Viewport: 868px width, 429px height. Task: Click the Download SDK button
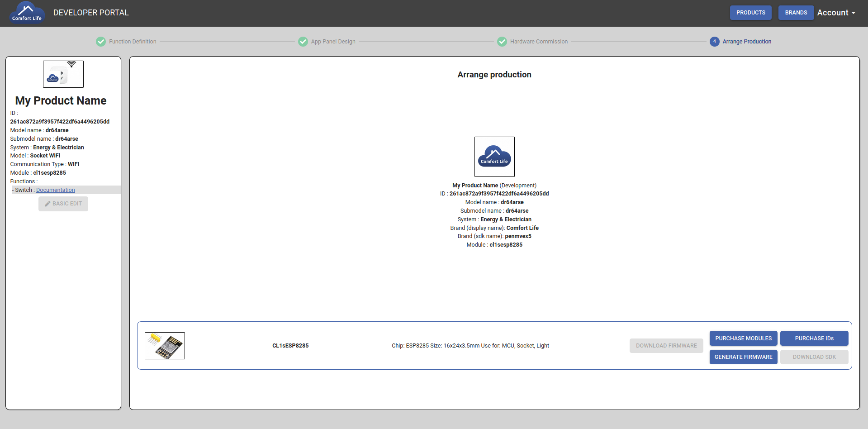click(x=814, y=357)
